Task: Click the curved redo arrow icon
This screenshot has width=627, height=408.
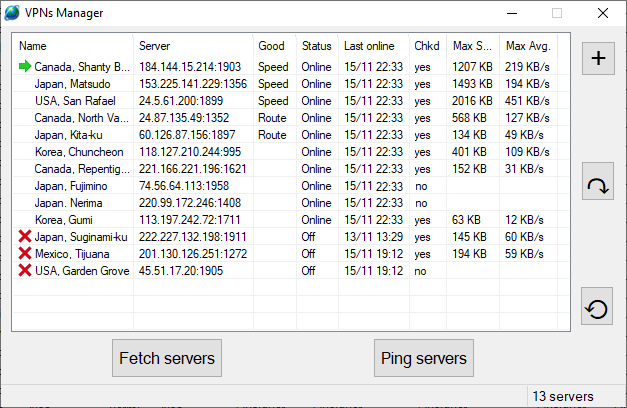Action: (598, 185)
